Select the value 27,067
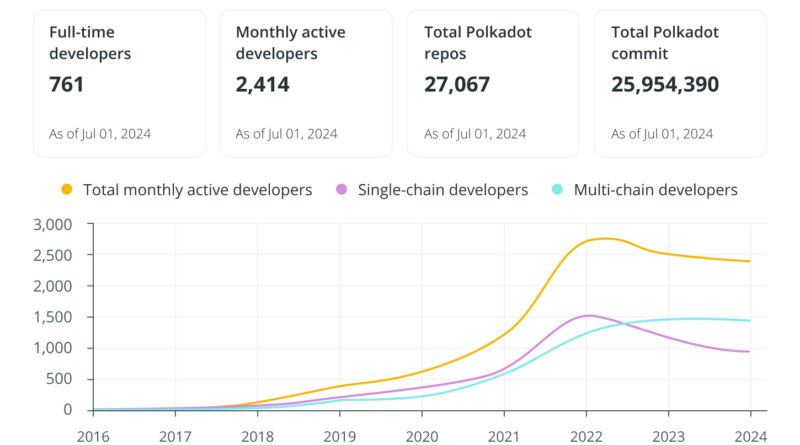Screen dimensions: 800x445 [457, 84]
